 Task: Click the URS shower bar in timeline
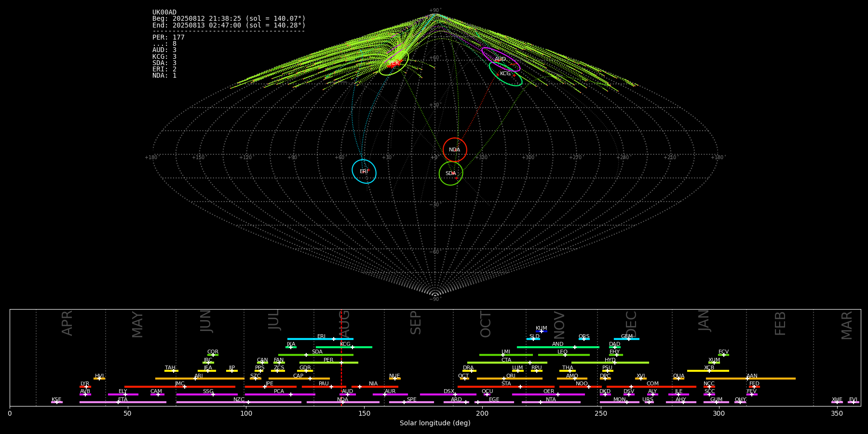pos(649,402)
